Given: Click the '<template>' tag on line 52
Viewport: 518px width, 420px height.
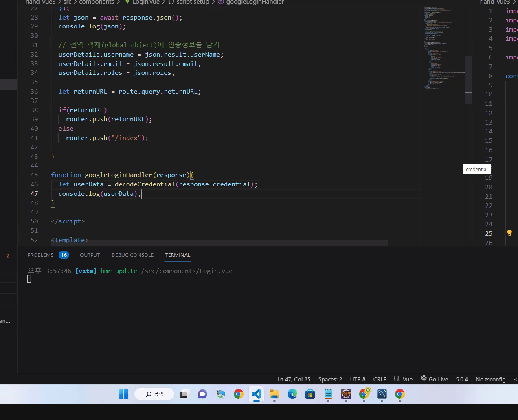Looking at the screenshot, I should [x=70, y=240].
